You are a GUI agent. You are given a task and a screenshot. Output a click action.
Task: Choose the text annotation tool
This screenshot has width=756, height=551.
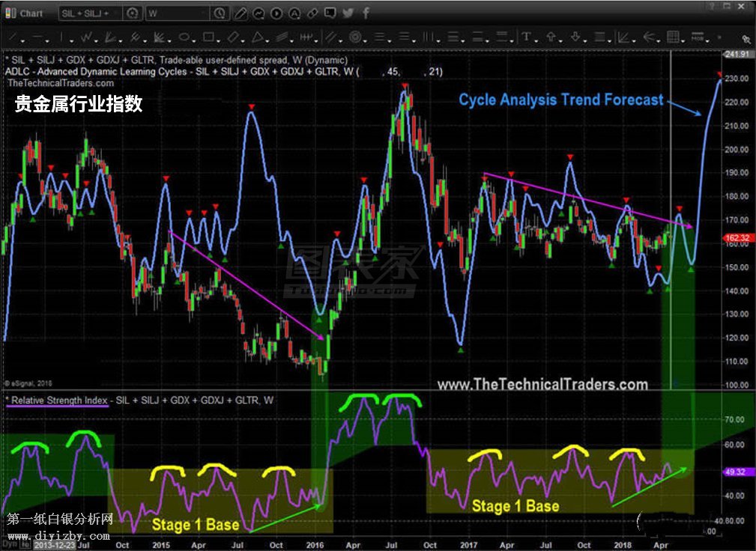pos(527,37)
